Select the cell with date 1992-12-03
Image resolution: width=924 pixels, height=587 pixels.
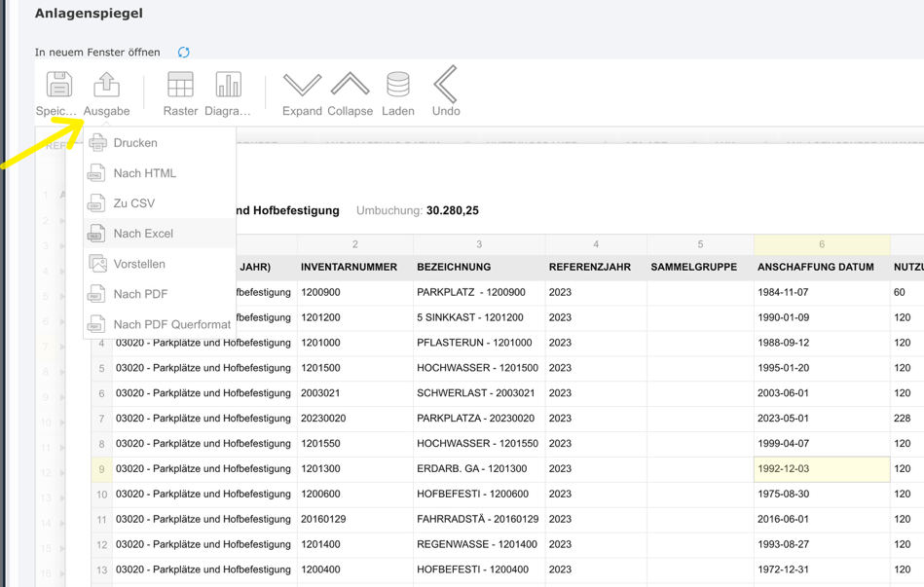pyautogui.click(x=821, y=469)
